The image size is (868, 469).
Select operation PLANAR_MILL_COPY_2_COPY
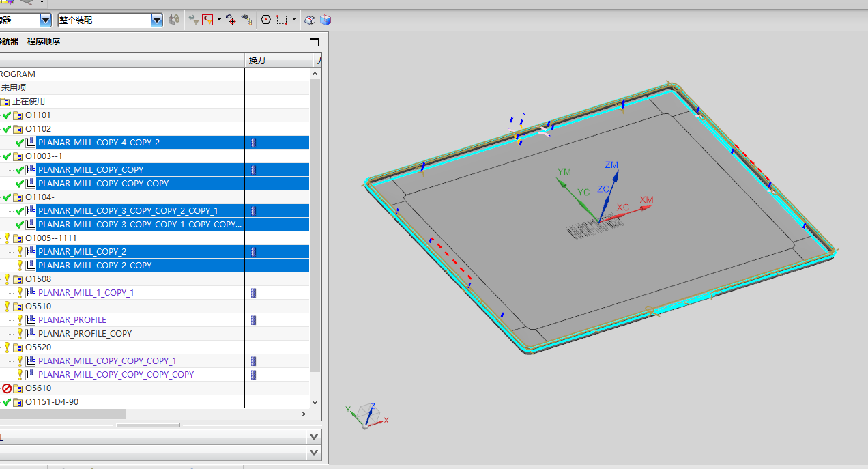95,266
